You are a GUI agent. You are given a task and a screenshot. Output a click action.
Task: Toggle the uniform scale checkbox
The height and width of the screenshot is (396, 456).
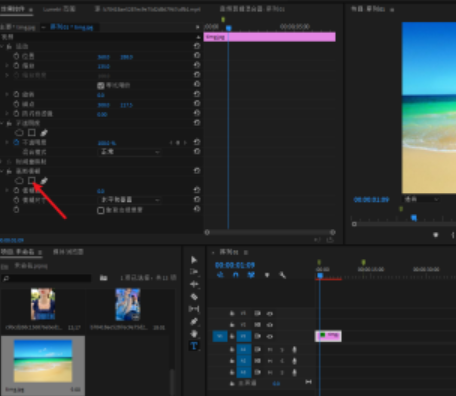pyautogui.click(x=101, y=86)
